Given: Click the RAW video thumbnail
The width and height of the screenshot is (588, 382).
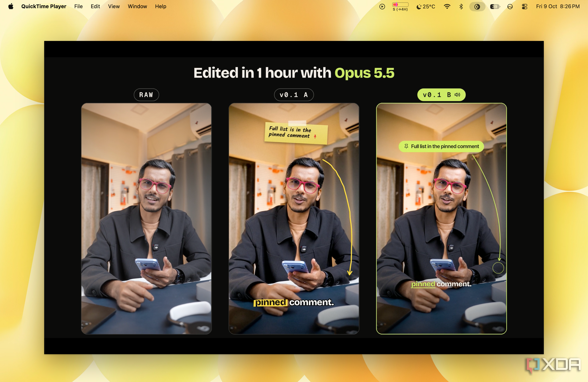Looking at the screenshot, I should tap(146, 219).
